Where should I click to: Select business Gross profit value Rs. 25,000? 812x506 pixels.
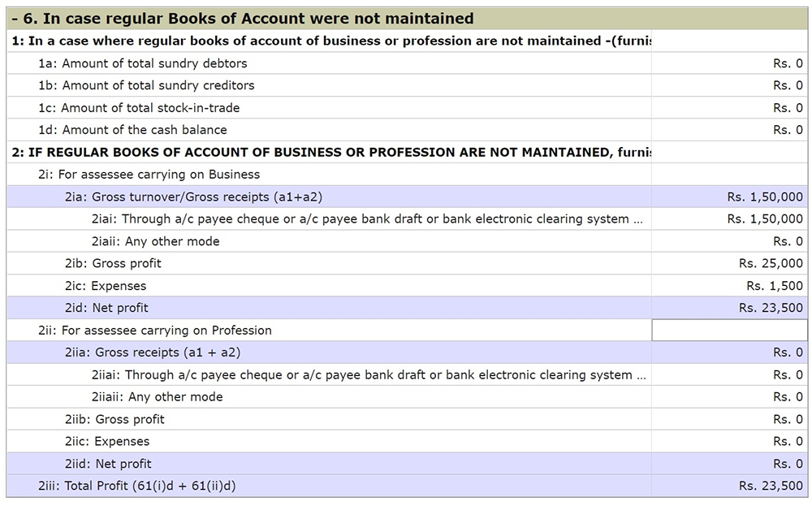pyautogui.click(x=771, y=263)
